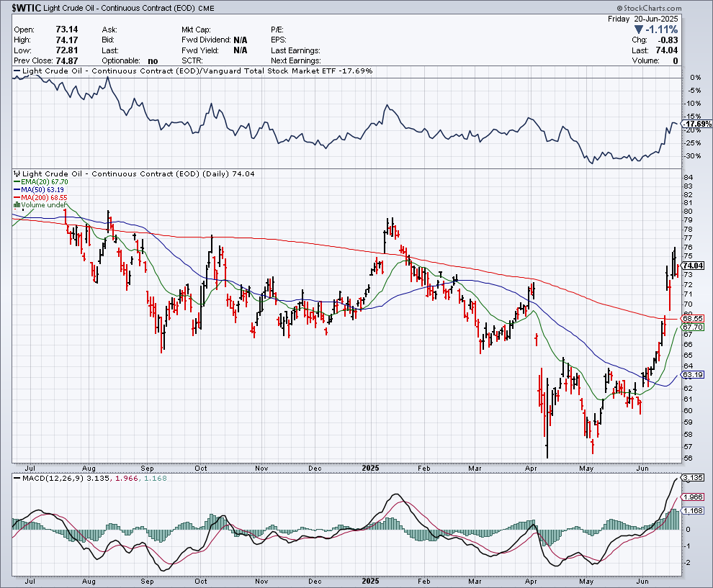
Task: Click the MACD(12,26,9) legend label
Action: [53, 478]
